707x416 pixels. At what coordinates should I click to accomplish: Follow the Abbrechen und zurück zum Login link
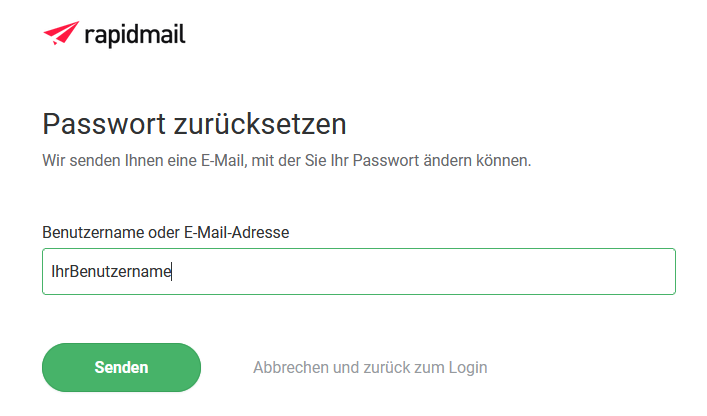(x=370, y=367)
